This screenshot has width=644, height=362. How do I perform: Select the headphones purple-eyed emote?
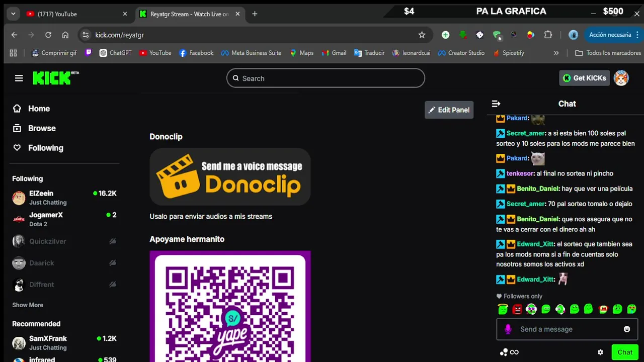[531, 309]
